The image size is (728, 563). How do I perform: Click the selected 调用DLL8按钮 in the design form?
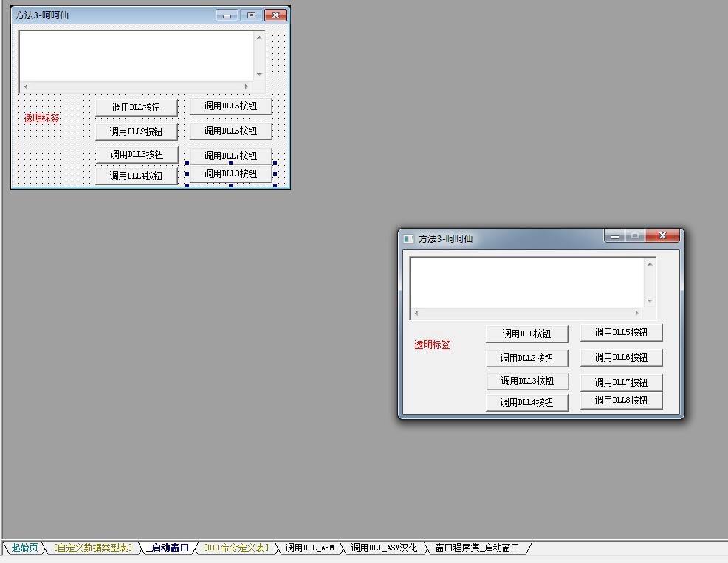(x=231, y=173)
